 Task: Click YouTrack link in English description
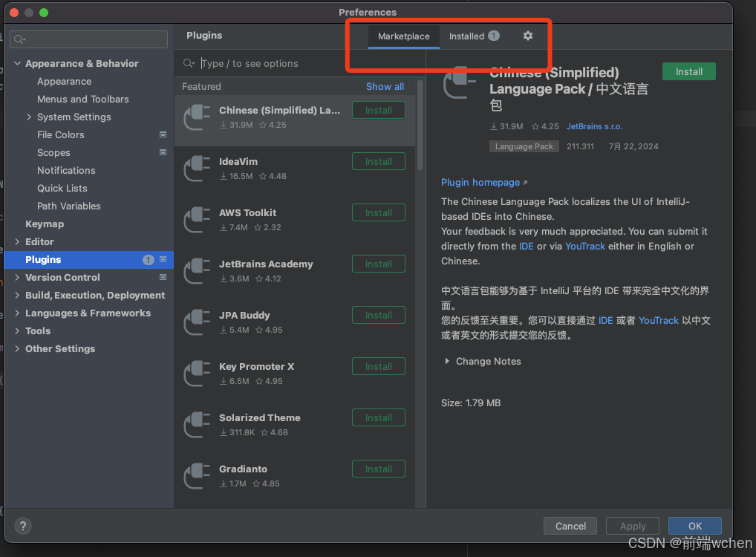point(585,246)
